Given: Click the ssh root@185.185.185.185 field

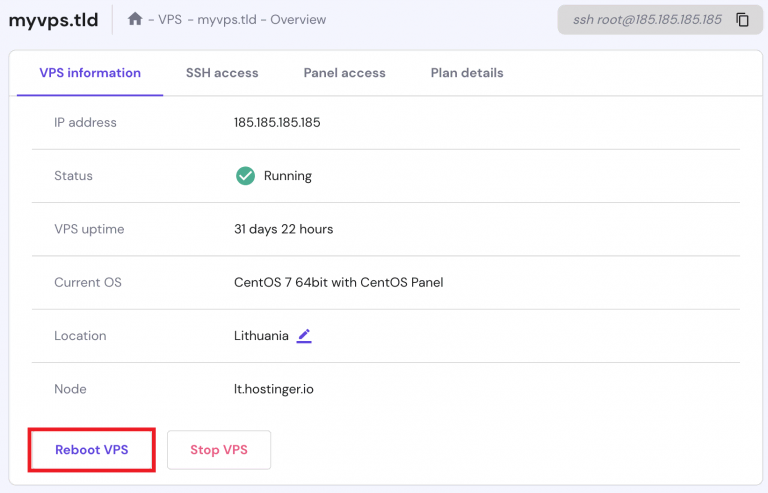Looking at the screenshot, I should (x=646, y=20).
